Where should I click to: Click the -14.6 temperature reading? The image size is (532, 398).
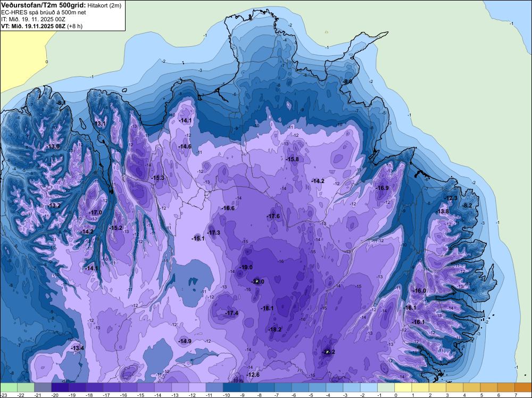click(x=185, y=146)
